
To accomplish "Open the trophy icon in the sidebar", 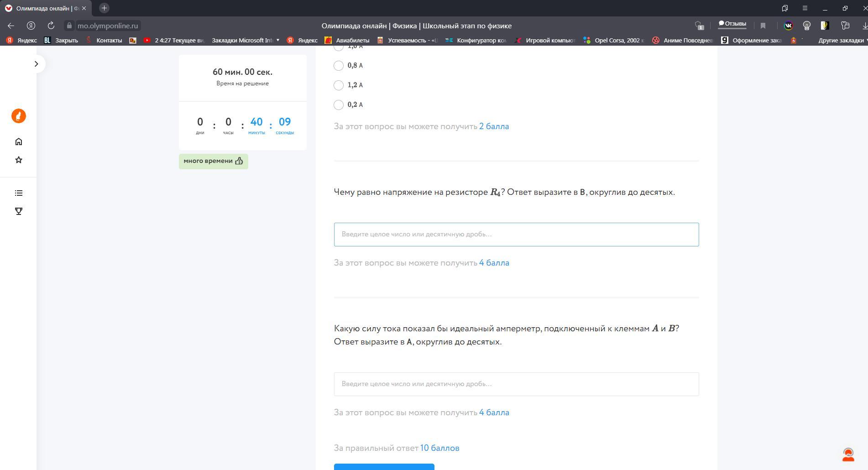I will pos(19,211).
